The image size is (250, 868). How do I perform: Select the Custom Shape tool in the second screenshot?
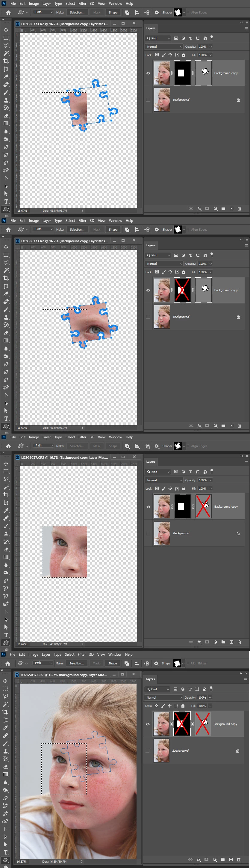[x=6, y=426]
